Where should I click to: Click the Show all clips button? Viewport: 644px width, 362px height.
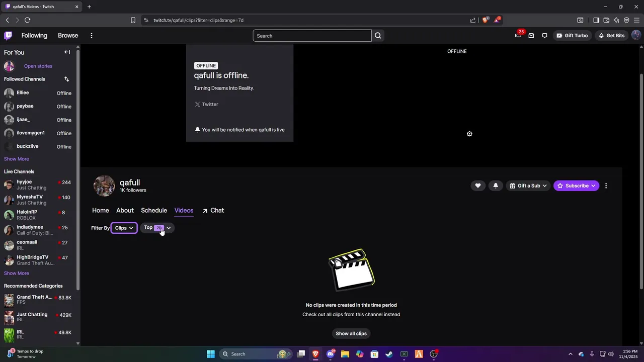pyautogui.click(x=351, y=333)
